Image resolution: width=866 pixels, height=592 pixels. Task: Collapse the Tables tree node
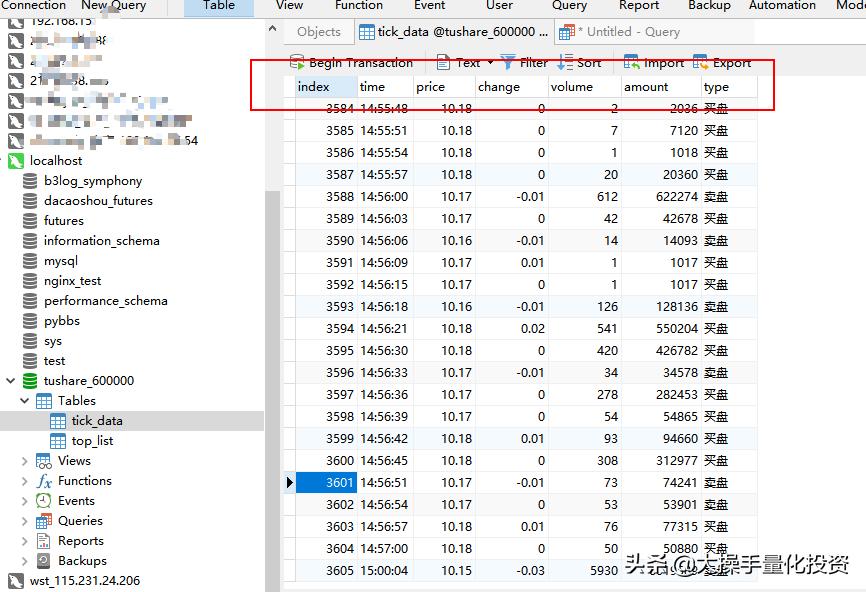[x=25, y=401]
